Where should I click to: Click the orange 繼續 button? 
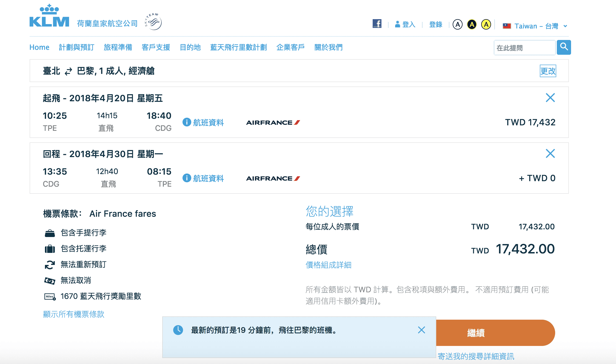pyautogui.click(x=495, y=333)
